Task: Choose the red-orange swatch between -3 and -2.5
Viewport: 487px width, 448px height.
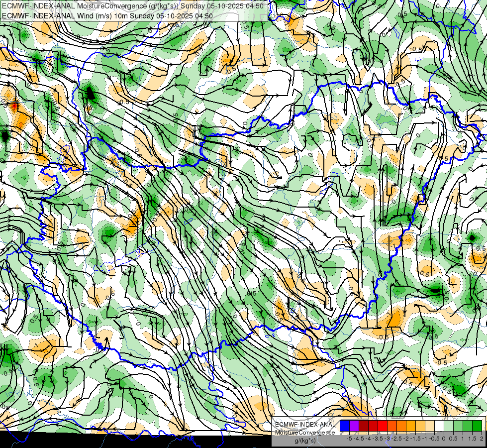Action: pos(392,426)
